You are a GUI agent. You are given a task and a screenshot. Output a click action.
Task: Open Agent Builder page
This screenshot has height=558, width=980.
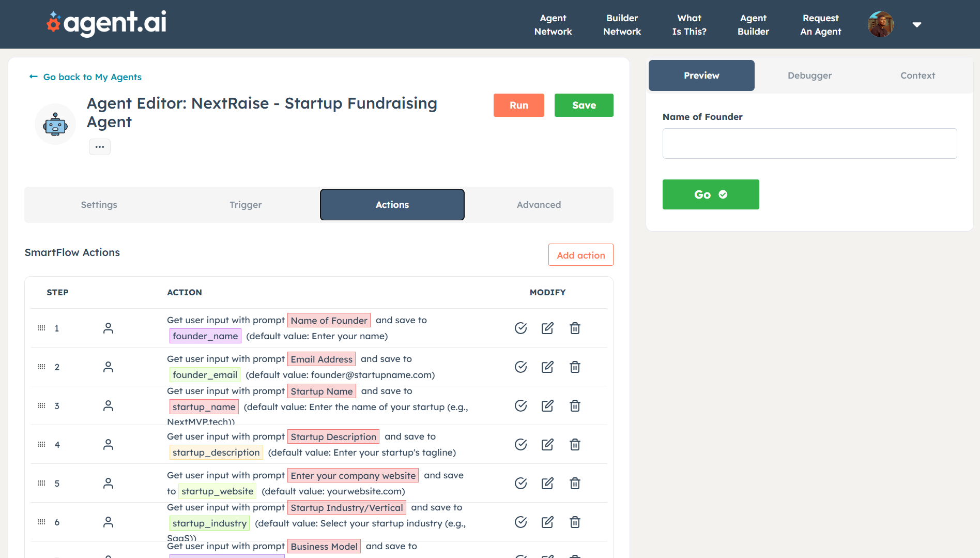point(753,24)
